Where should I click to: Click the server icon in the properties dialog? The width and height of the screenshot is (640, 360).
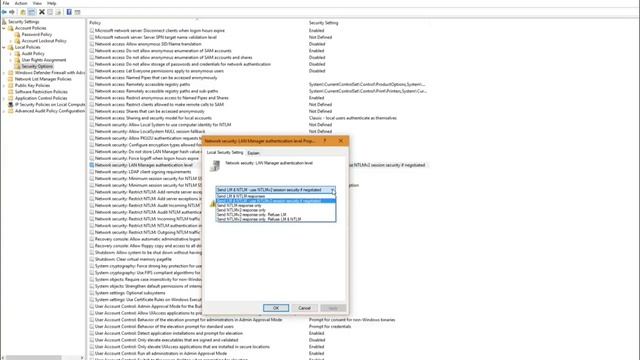pyautogui.click(x=215, y=166)
